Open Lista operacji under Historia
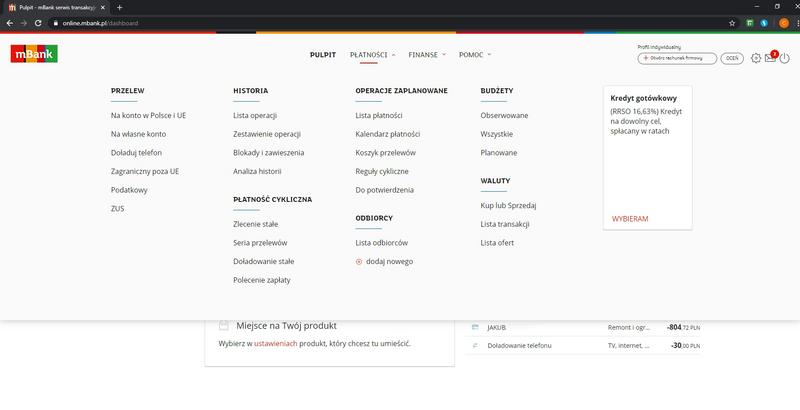Viewport: 800px width, 410px height. tap(255, 116)
